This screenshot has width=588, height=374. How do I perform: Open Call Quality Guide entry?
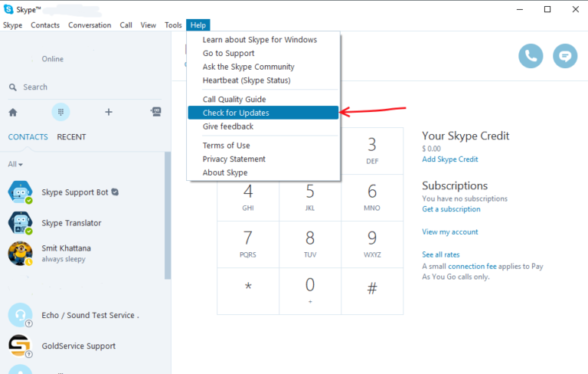tap(263, 99)
